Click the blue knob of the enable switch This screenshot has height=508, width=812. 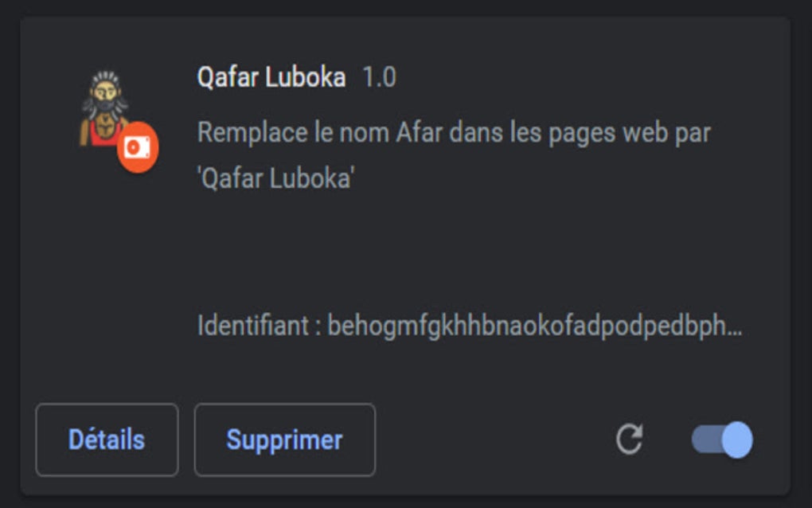pos(736,440)
